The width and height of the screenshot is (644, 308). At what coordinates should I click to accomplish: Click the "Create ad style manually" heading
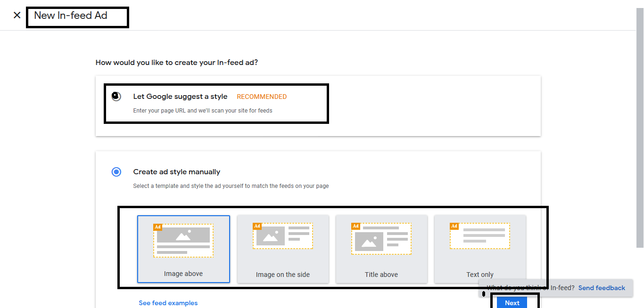(x=176, y=172)
